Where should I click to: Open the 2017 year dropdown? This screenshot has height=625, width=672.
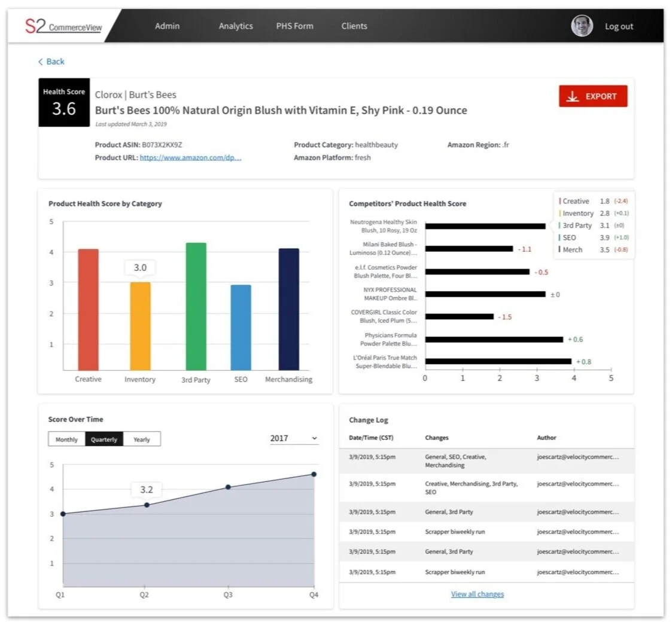[293, 437]
